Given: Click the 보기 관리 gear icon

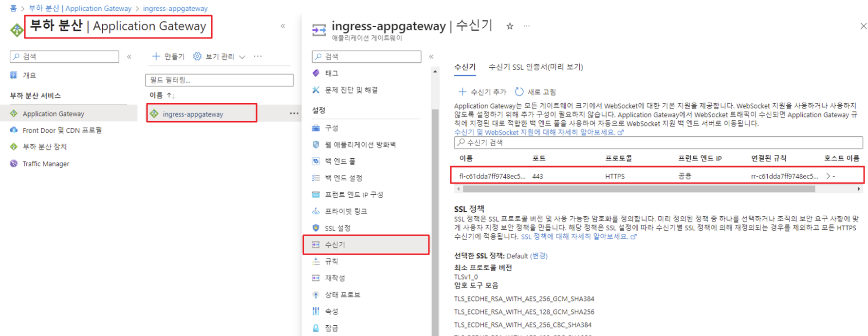Looking at the screenshot, I should [x=197, y=56].
